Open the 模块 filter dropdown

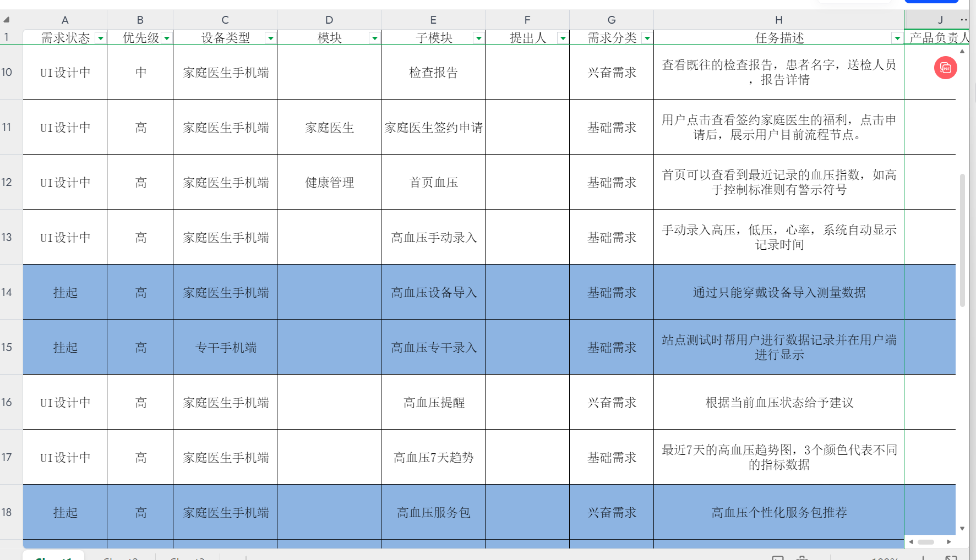(375, 38)
